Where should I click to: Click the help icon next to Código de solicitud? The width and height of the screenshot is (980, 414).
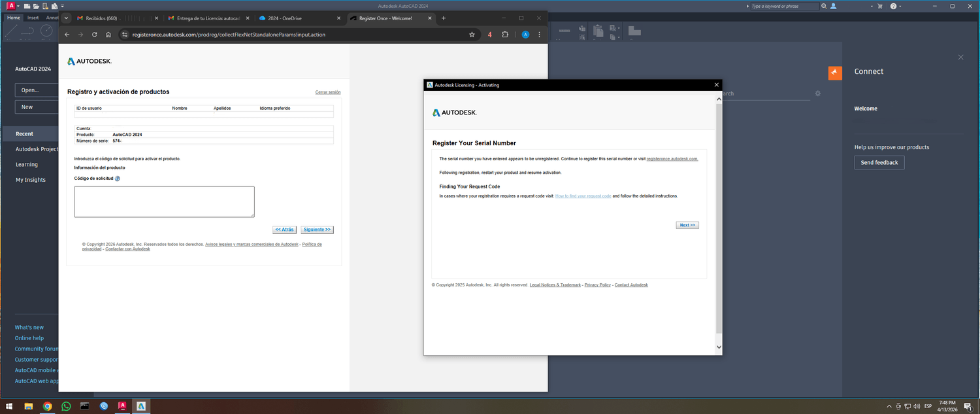pos(118,179)
